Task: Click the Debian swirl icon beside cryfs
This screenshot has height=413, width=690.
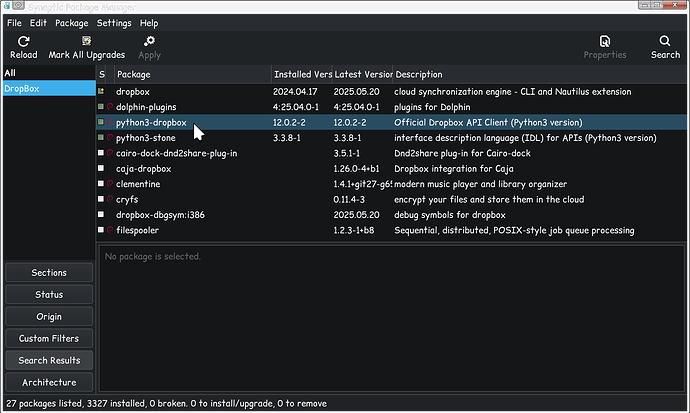Action: tap(110, 199)
